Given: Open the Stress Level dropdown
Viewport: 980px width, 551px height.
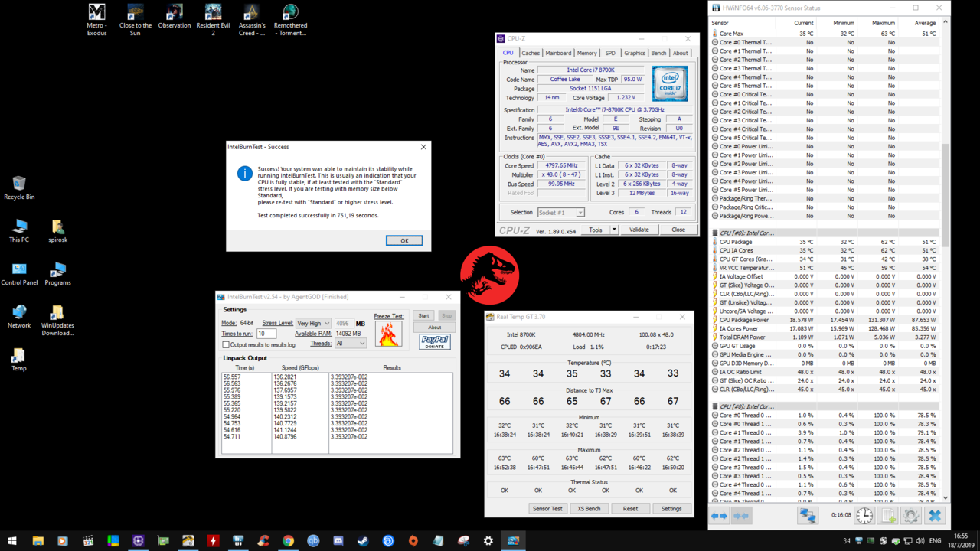Looking at the screenshot, I should point(313,324).
